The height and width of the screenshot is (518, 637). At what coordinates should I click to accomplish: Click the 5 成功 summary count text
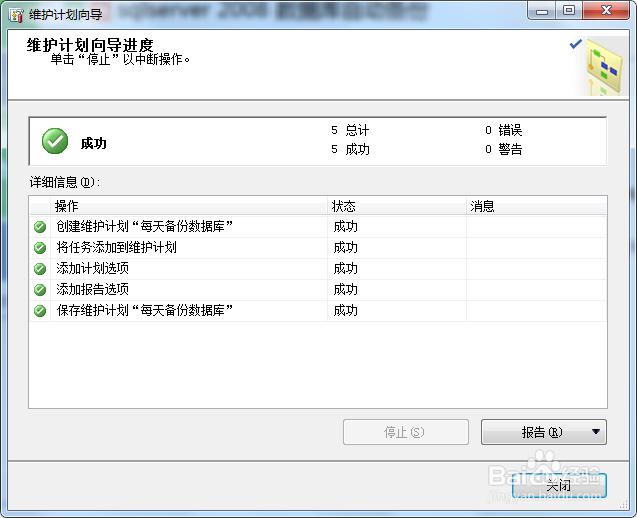point(350,150)
